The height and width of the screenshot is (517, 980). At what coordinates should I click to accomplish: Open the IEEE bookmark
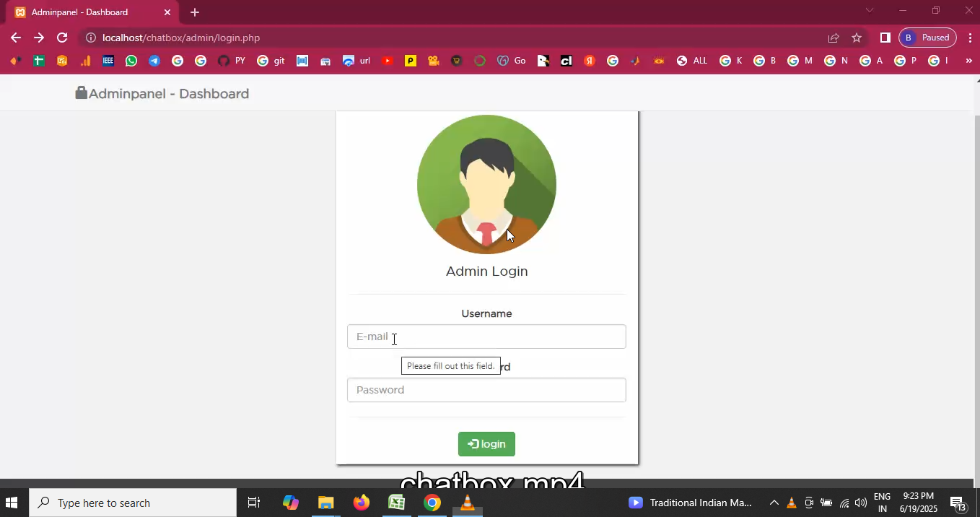tap(108, 61)
